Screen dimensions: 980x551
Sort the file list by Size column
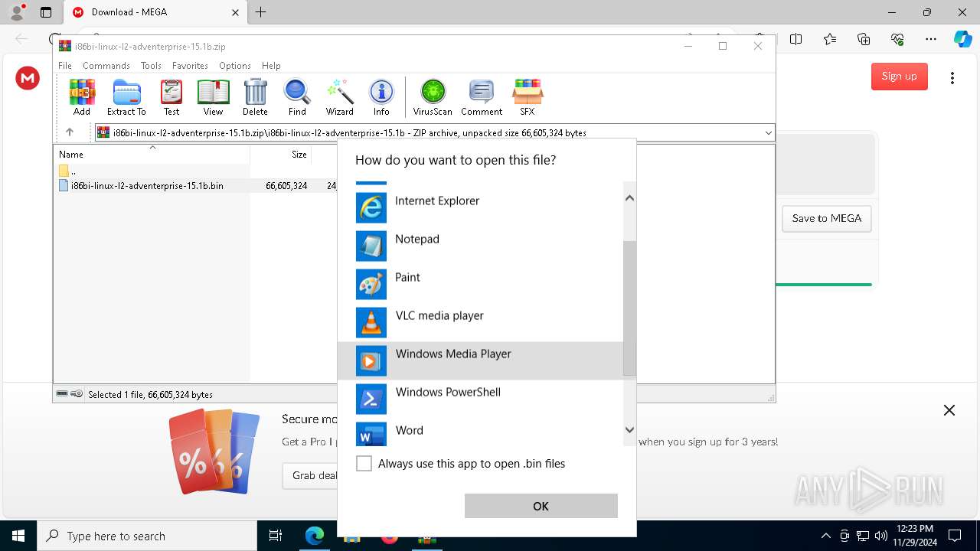coord(281,155)
